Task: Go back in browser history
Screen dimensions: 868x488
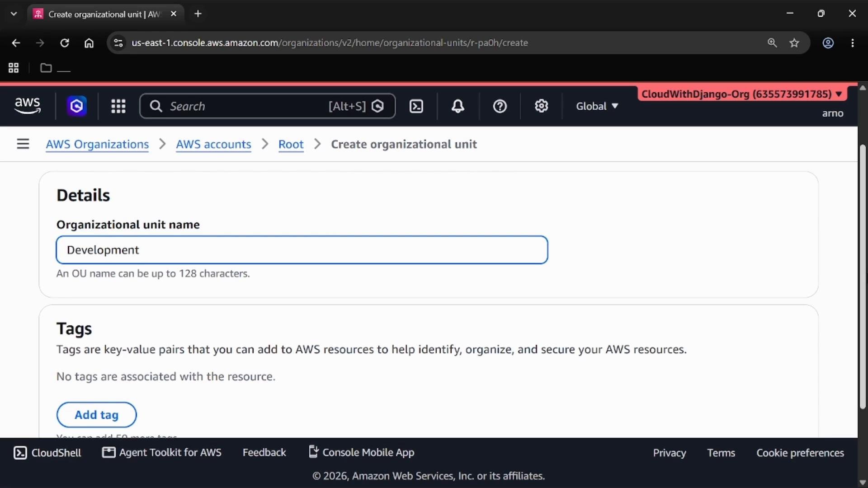Action: click(x=16, y=43)
